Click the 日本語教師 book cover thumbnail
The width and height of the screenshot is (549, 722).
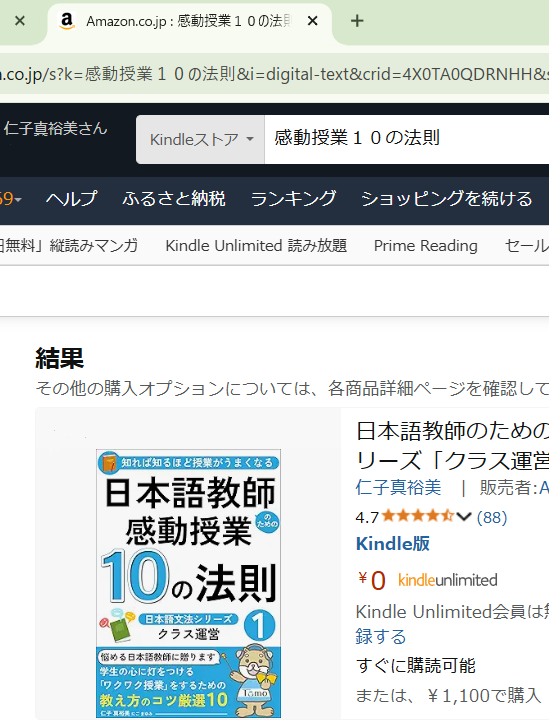tap(188, 583)
